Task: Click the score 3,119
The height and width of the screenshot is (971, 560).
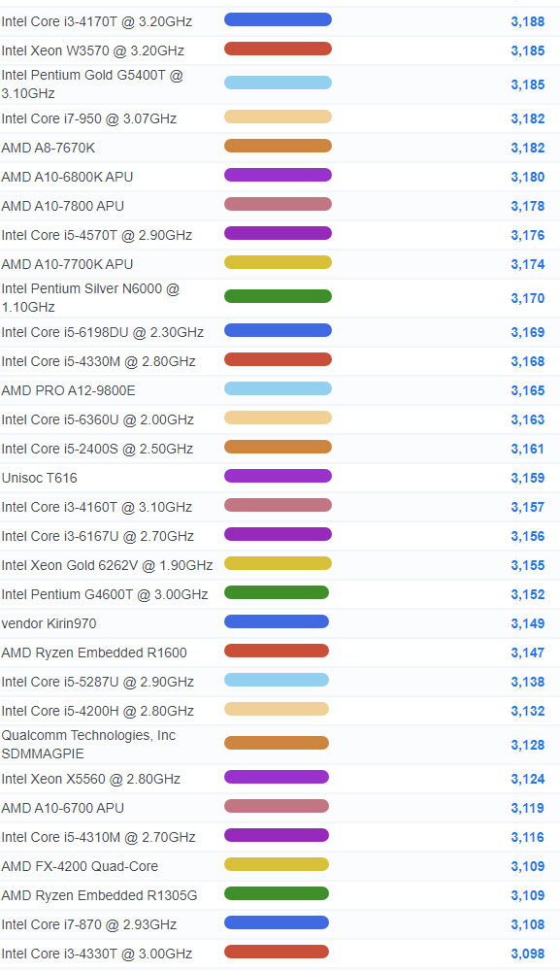Action: [x=528, y=808]
